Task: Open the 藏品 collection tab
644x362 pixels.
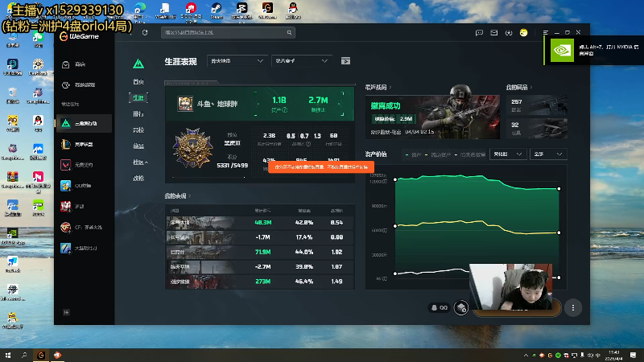Action: coord(138,146)
